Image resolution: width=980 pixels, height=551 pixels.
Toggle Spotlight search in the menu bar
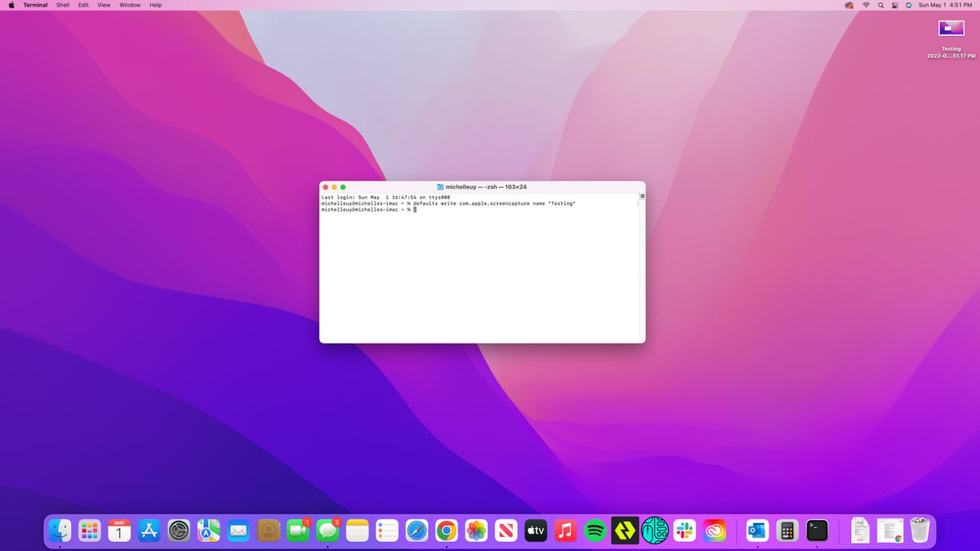pos(880,5)
